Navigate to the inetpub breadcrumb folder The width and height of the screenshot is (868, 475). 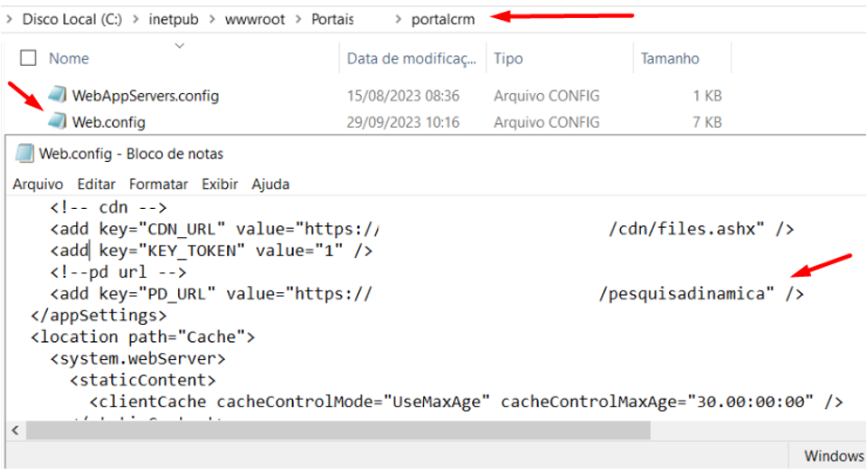[174, 19]
